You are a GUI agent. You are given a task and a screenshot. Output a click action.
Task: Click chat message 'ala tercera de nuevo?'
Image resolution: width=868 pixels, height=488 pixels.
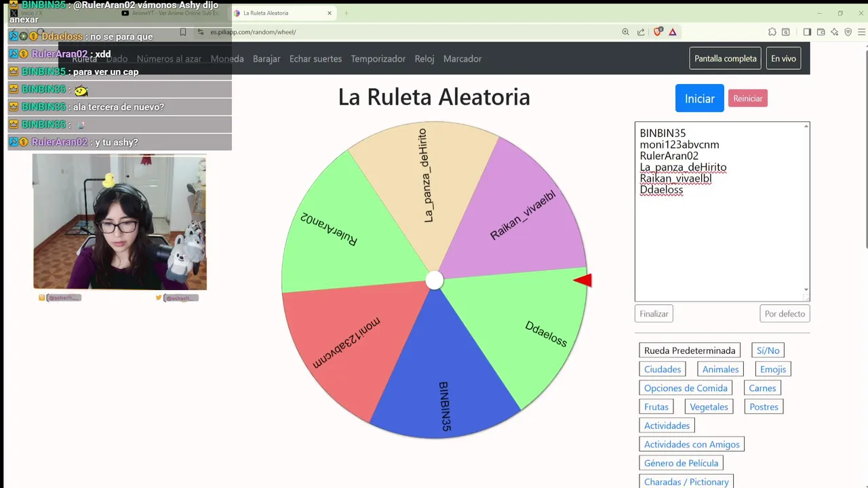coord(119,107)
